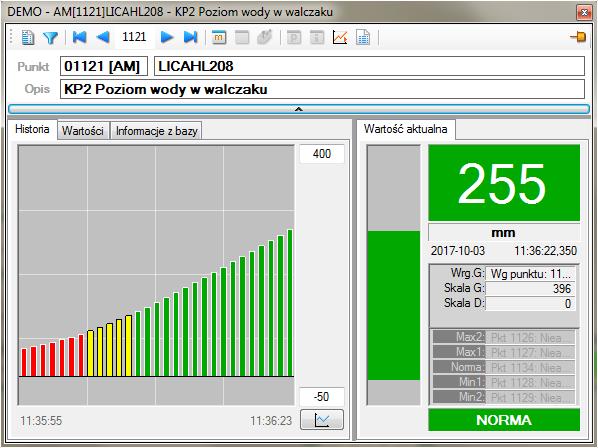Click the timestamp 11:36:22,350
This screenshot has width=598, height=448.
click(545, 250)
